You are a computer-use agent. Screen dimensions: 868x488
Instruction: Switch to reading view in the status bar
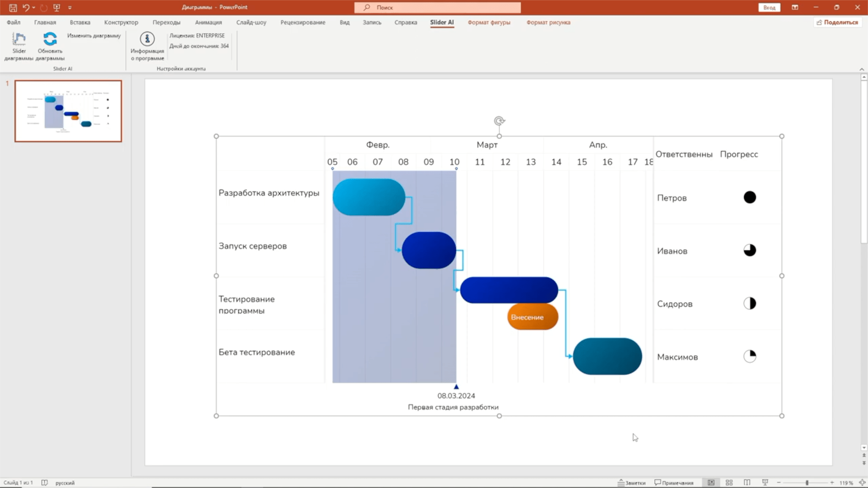(747, 483)
